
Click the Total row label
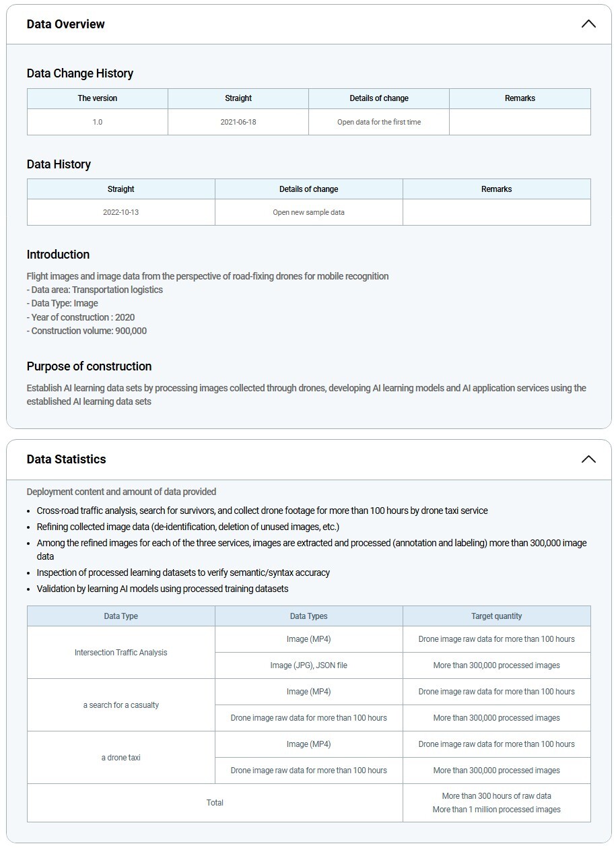tap(215, 803)
